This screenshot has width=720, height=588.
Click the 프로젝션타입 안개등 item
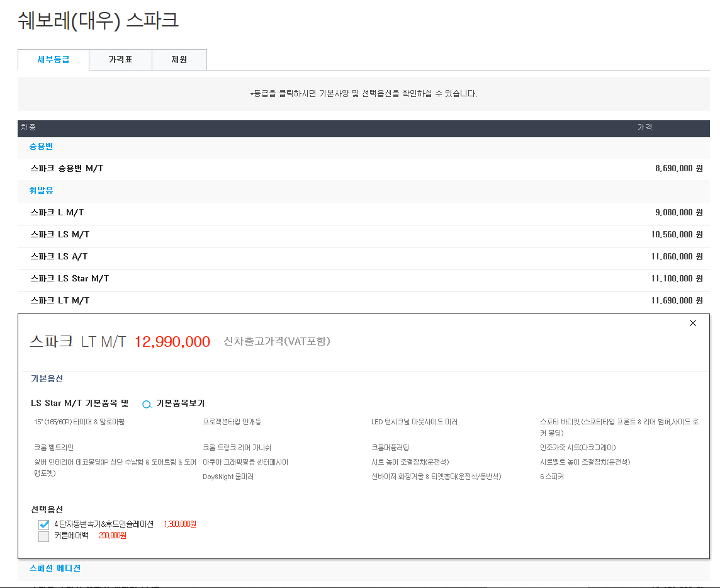point(232,422)
